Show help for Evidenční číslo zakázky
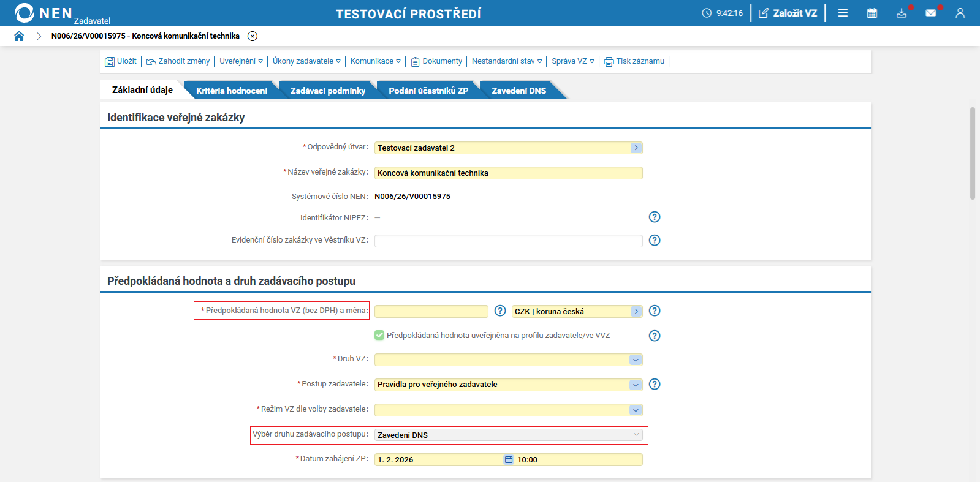Screen dimensions: 980x482 pos(655,240)
